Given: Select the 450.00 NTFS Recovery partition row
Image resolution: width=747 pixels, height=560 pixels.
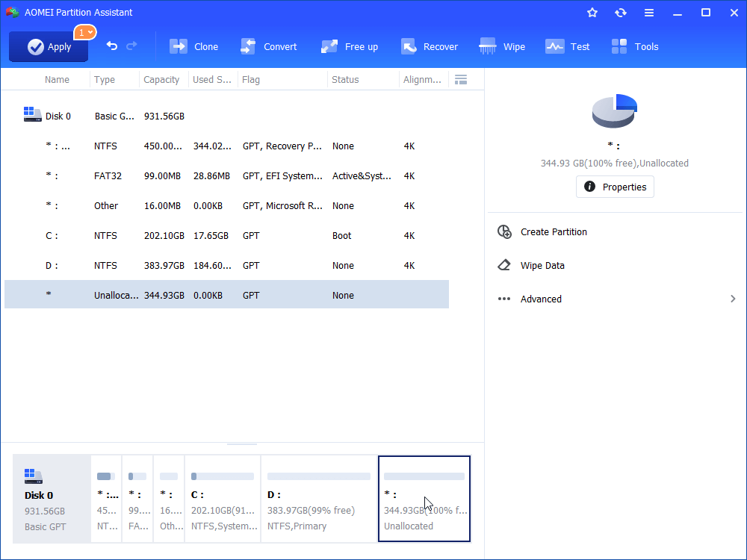Looking at the screenshot, I should tap(227, 146).
